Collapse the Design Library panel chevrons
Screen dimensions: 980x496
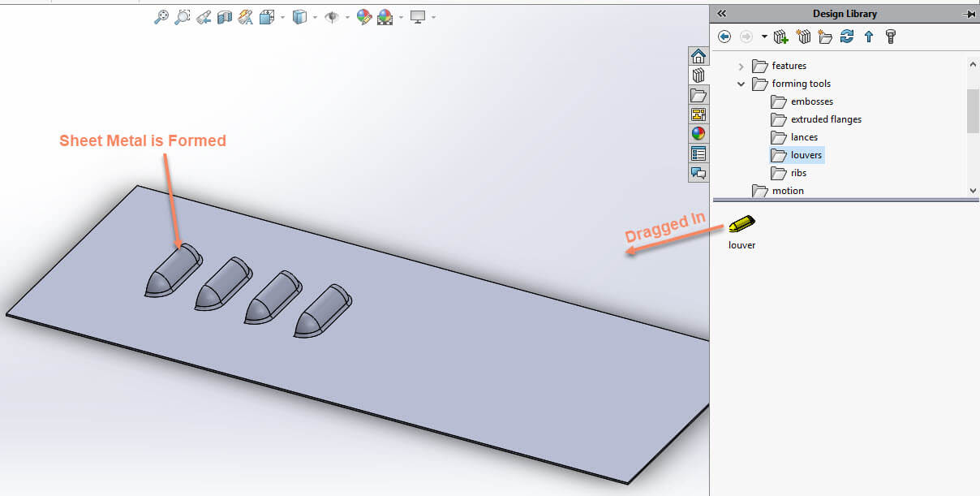click(x=721, y=14)
